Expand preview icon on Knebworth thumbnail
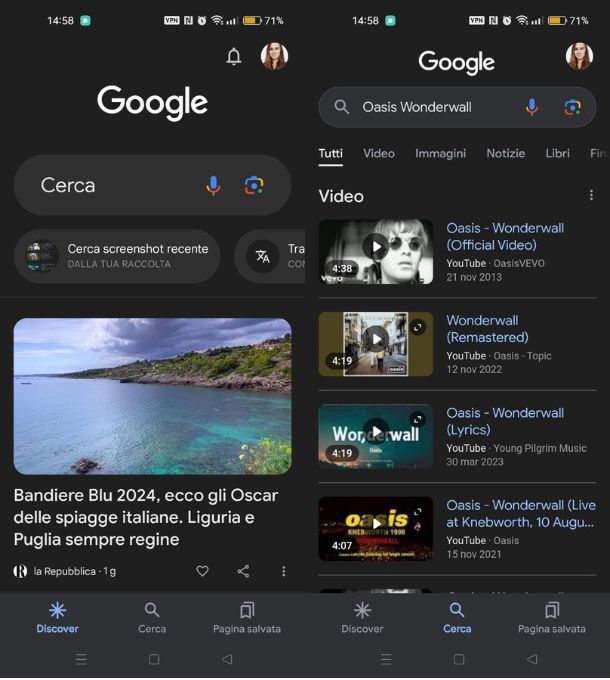This screenshot has height=680, width=610. tap(418, 512)
